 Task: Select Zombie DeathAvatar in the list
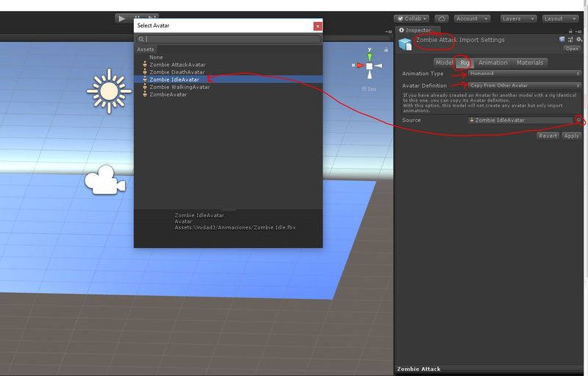coord(228,72)
